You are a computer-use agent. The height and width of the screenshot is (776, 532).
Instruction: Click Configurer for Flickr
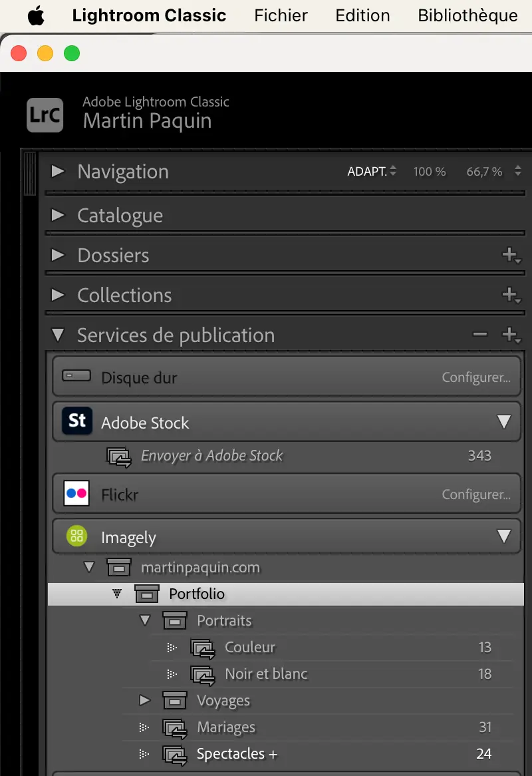tap(476, 494)
